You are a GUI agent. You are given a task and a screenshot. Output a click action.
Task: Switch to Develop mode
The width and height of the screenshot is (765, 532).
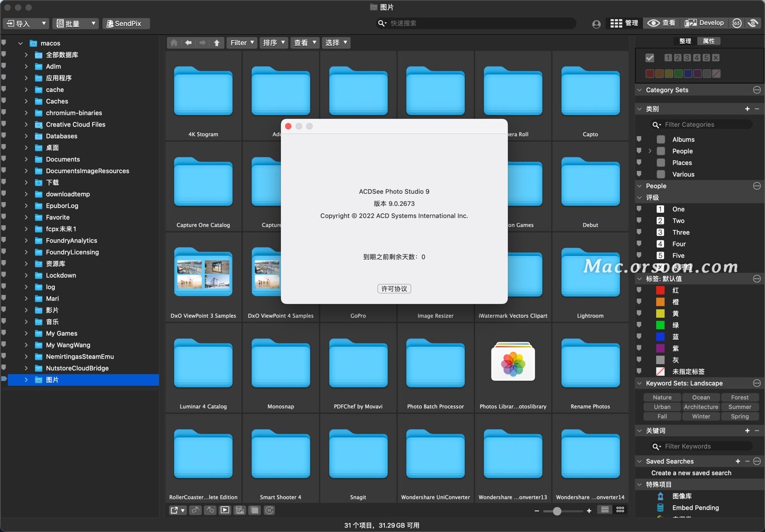click(704, 23)
